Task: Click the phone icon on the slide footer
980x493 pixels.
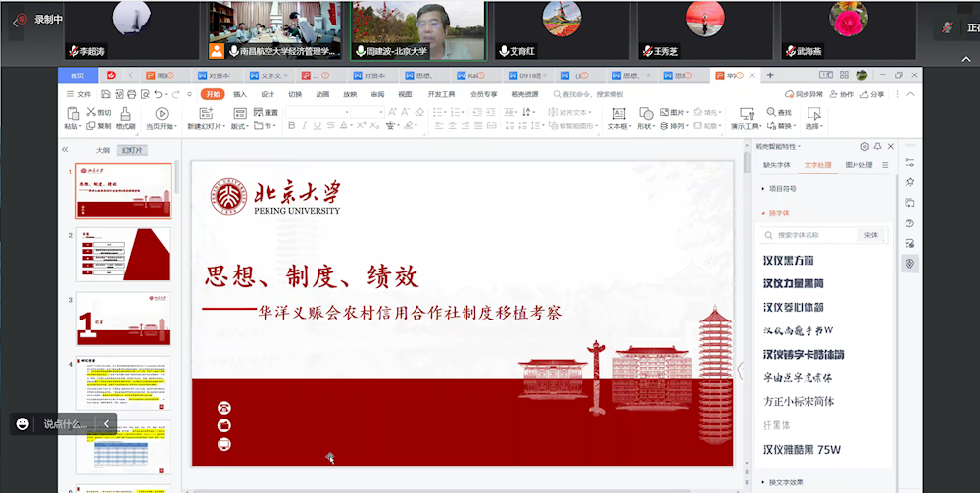Action: point(224,408)
